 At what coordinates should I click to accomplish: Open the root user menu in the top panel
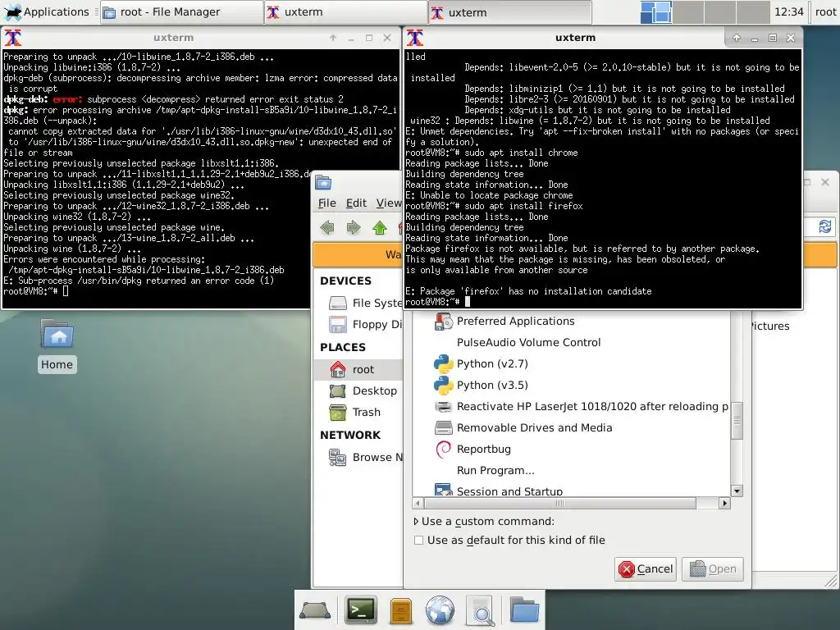click(825, 11)
